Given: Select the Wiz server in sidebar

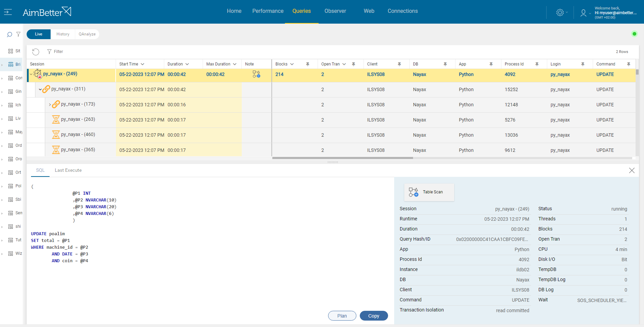Looking at the screenshot, I should 15,253.
